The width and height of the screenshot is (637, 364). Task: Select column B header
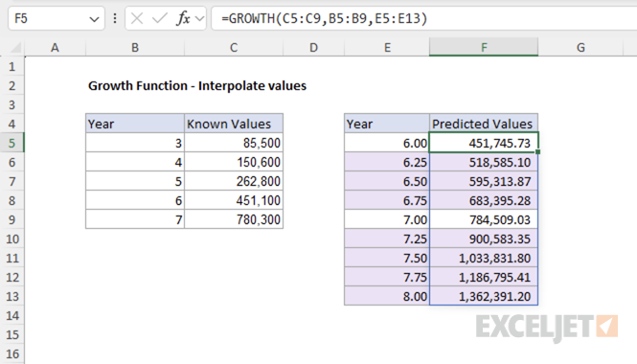pyautogui.click(x=135, y=48)
